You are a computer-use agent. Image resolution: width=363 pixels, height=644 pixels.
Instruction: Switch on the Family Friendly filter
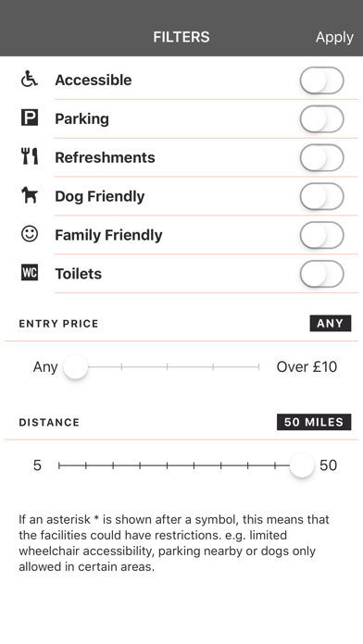(321, 235)
